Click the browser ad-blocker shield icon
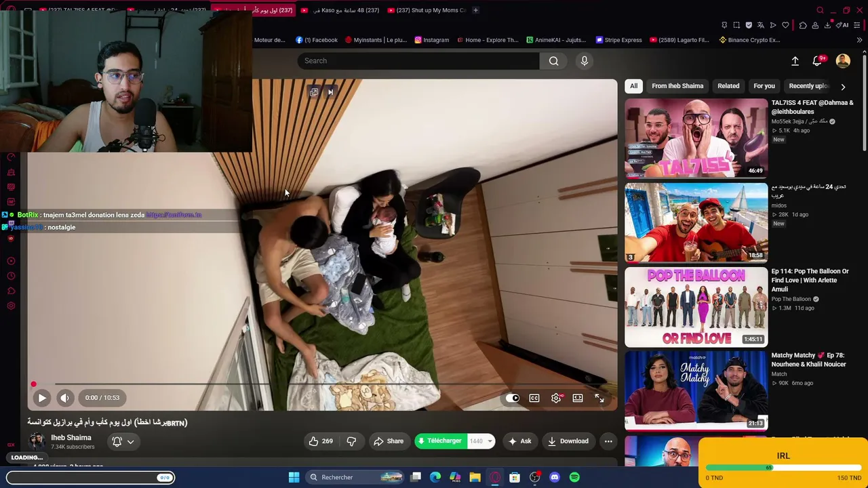The image size is (868, 488). click(749, 25)
